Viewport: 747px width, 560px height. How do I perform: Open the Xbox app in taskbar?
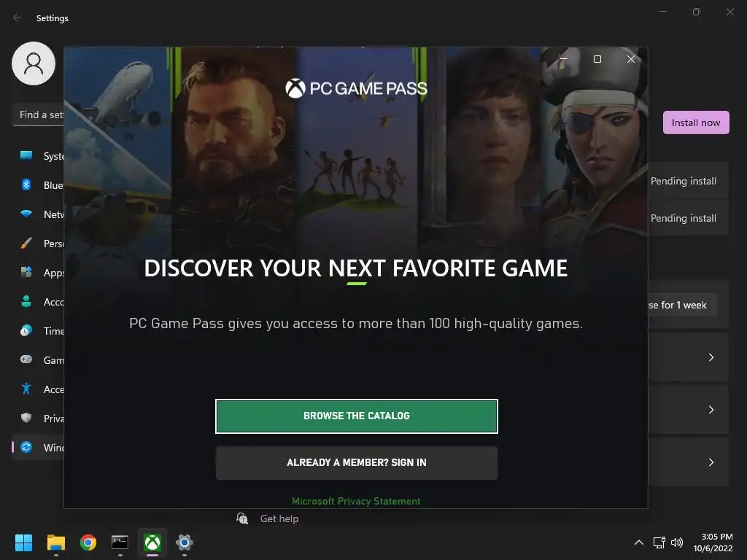coord(152,542)
